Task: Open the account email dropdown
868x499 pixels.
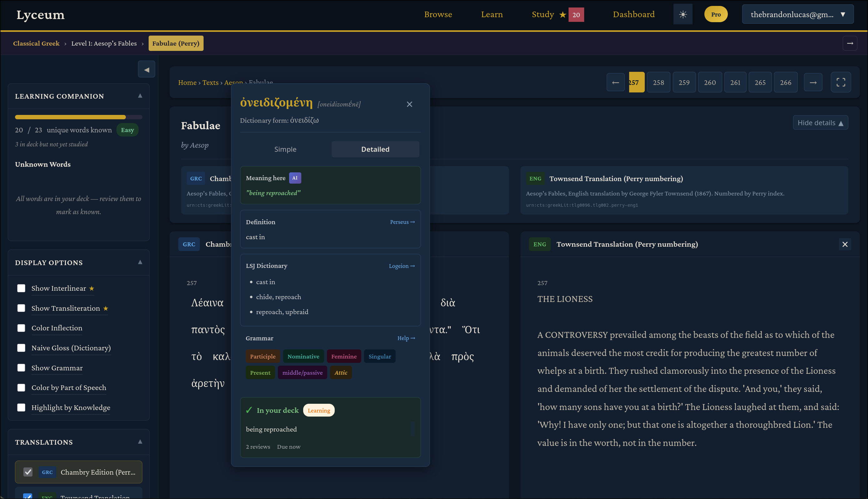Action: (x=797, y=14)
